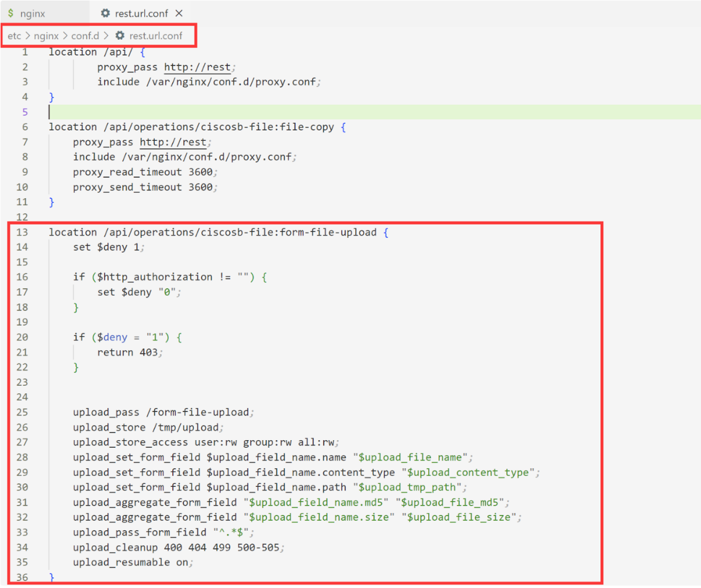Click the closing brace on line 4

click(51, 97)
